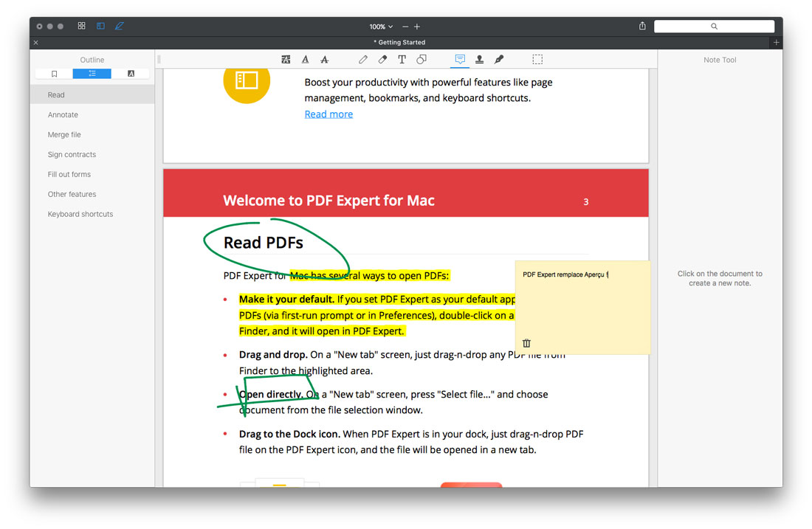
Task: Click the Read more link
Action: 328,114
